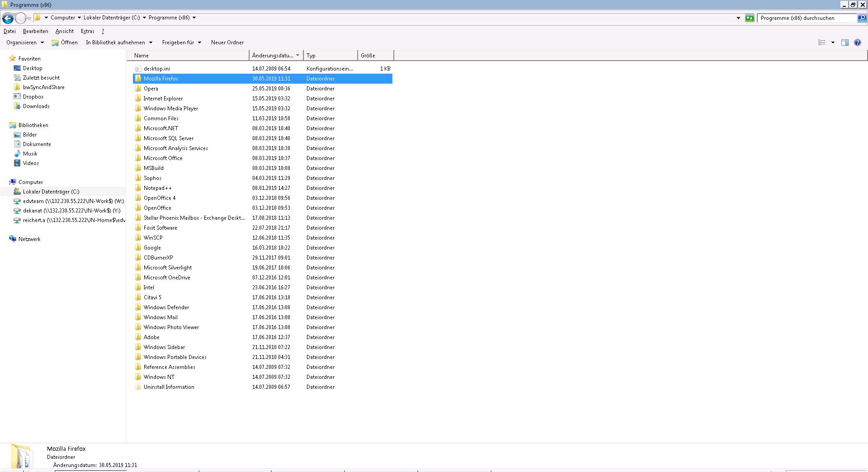Screen dimensions: 868x472
Task: Open the view options dropdown arrow
Action: (x=833, y=42)
